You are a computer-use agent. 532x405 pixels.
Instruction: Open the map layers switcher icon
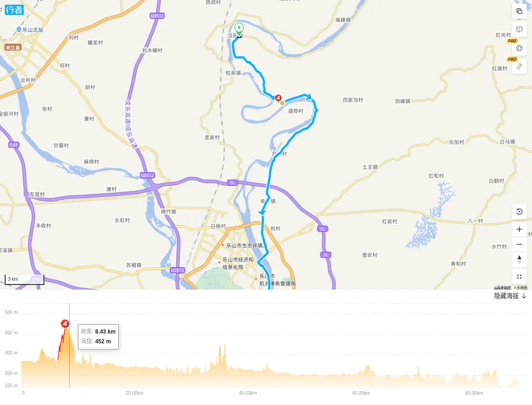pyautogui.click(x=519, y=11)
